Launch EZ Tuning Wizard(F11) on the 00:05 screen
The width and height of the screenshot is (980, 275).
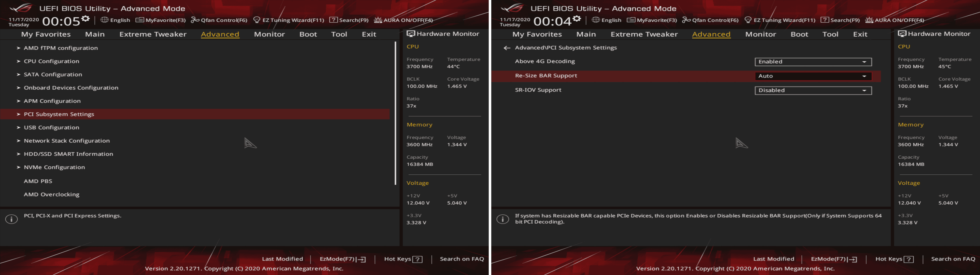(x=289, y=20)
